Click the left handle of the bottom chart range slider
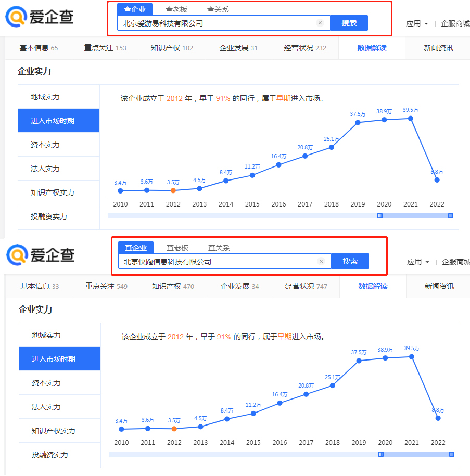 [x=381, y=454]
